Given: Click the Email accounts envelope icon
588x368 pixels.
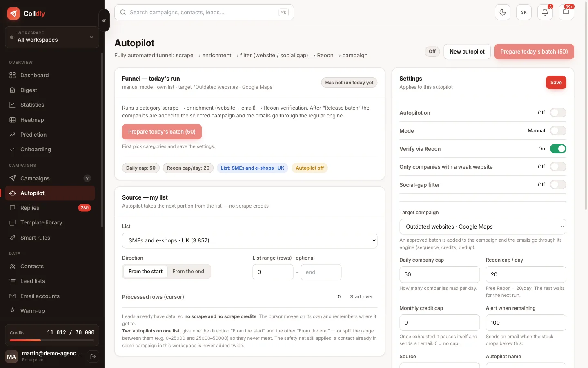Looking at the screenshot, I should (x=12, y=296).
